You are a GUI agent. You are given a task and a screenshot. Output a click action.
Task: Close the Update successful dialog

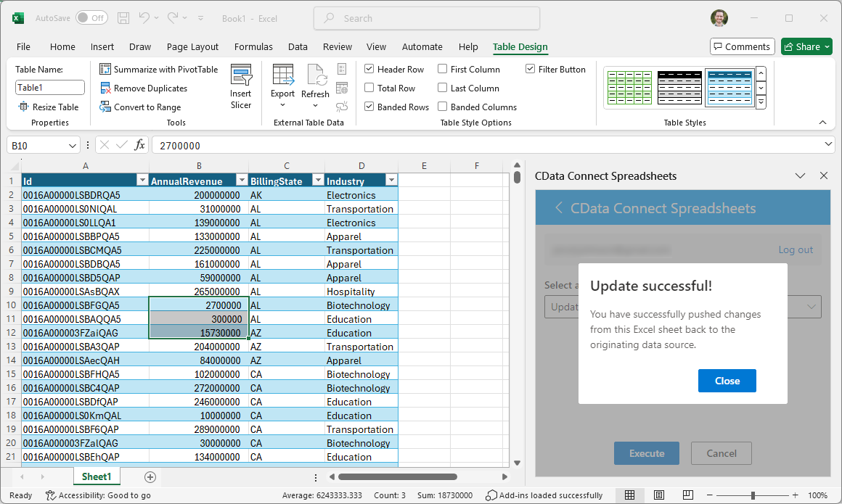(x=727, y=381)
